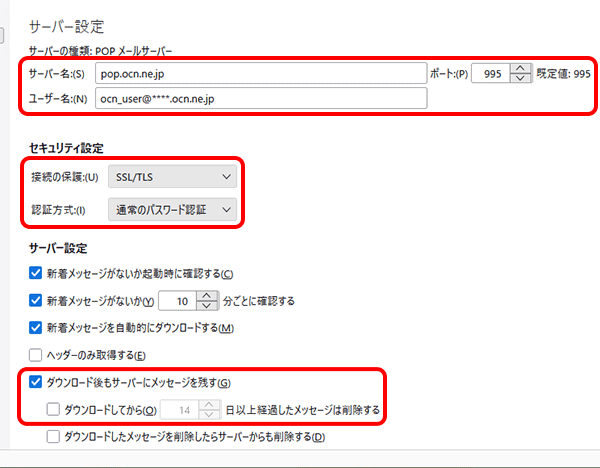Decrease the port number with down arrow
Screen dimensions: 600x468
519,79
